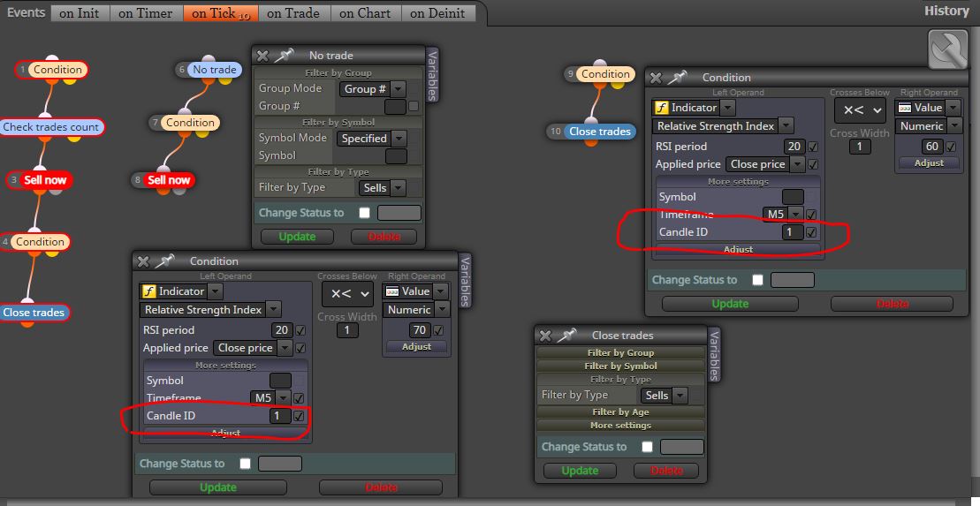Toggle Candle ID checkbox in RSI 70 panel
The image size is (980, 506).
[x=300, y=415]
